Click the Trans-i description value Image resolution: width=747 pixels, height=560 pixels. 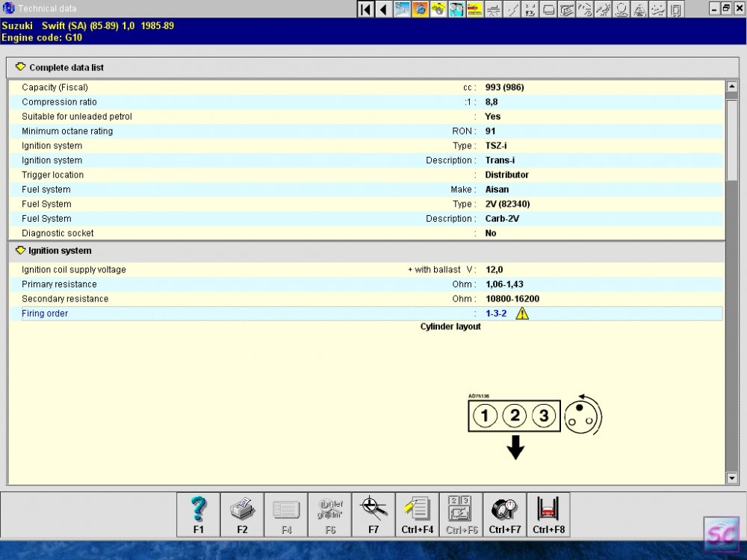pos(500,161)
